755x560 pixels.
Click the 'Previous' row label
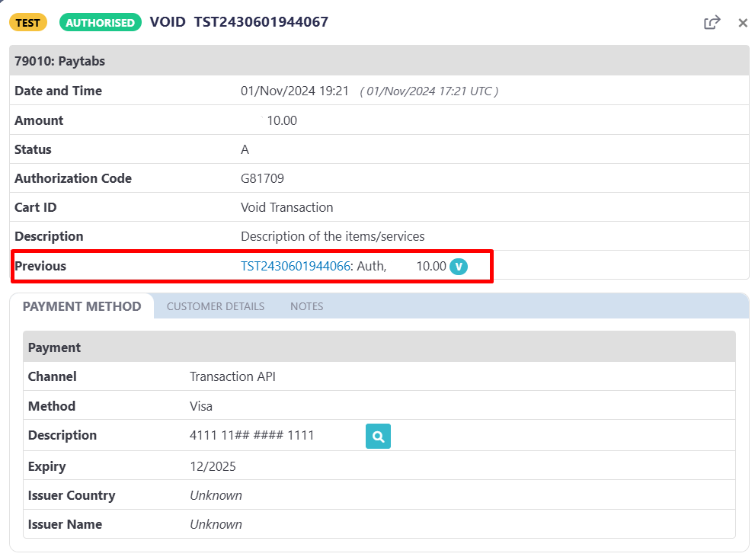point(40,266)
